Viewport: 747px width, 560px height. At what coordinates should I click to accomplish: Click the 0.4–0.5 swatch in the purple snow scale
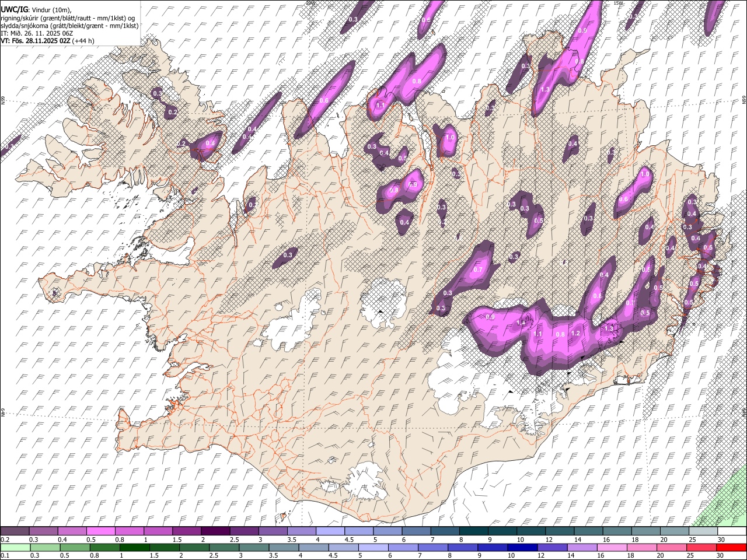pyautogui.click(x=72, y=531)
